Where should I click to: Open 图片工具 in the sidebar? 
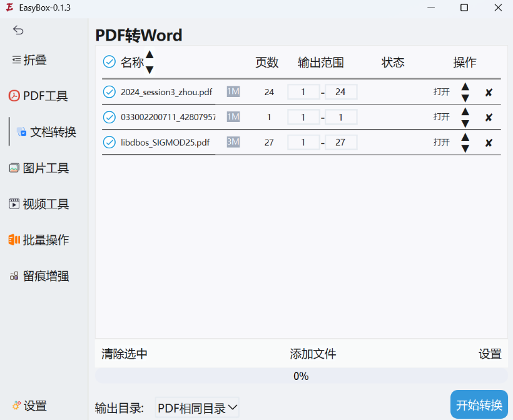(39, 168)
